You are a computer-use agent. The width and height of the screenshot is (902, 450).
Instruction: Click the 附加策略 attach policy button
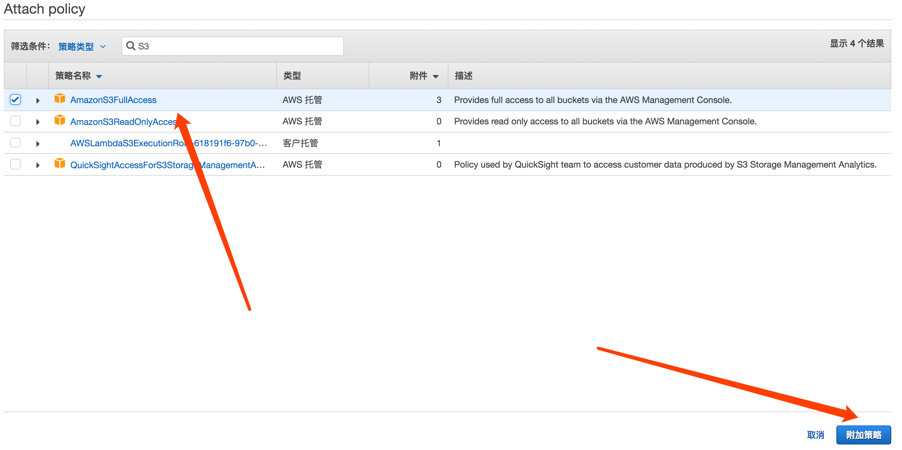863,435
